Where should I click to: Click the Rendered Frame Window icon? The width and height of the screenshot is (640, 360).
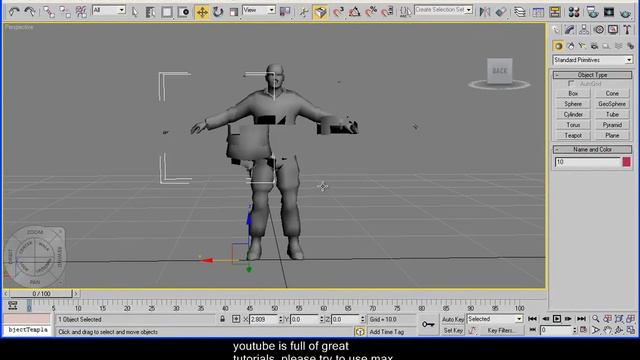point(609,12)
